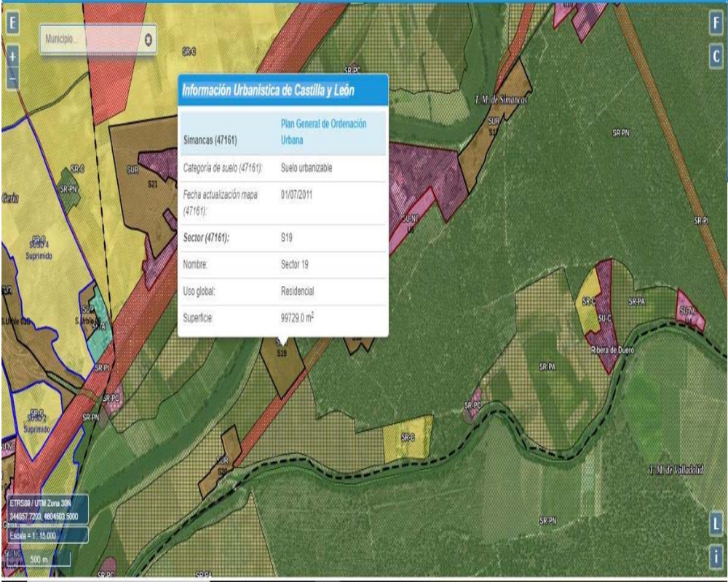The width and height of the screenshot is (728, 582).
Task: Click the SU-C zone label
Action: (604, 319)
